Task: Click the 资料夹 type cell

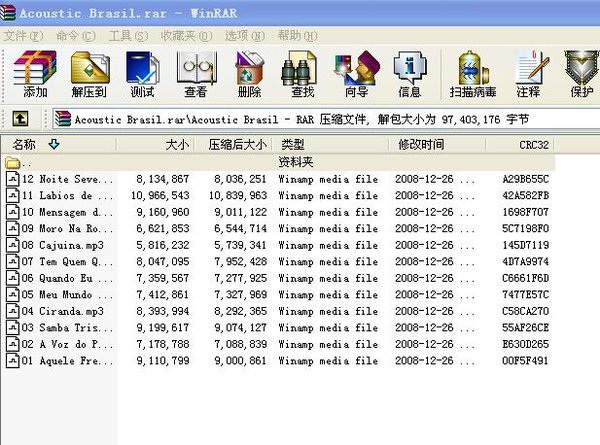Action: [296, 162]
